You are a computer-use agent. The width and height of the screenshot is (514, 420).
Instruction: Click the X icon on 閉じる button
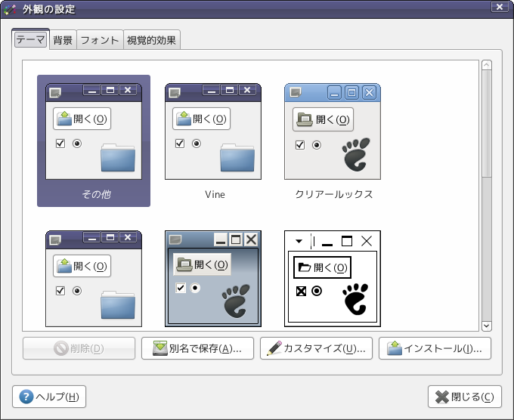(442, 397)
